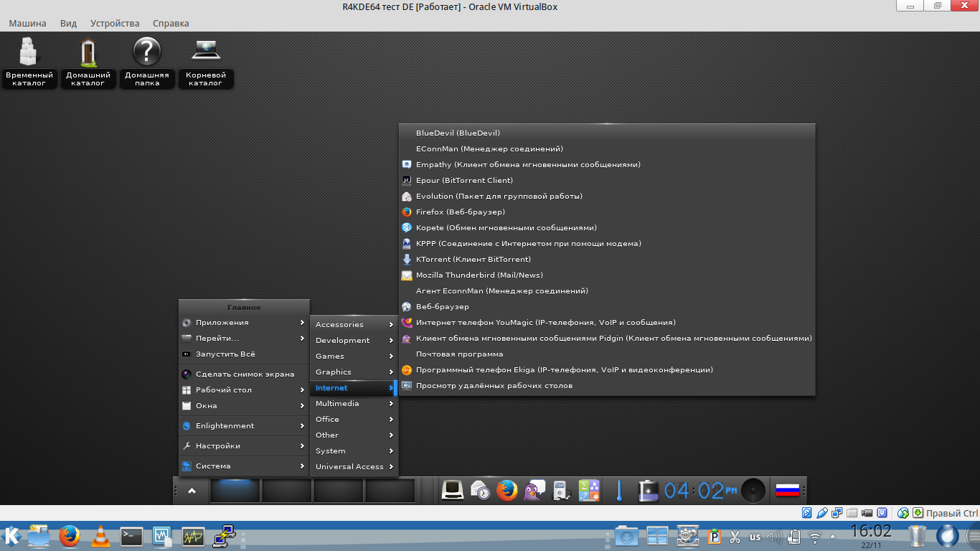Click the battery gadget on the shelf
This screenshot has height=551, width=980.
pyautogui.click(x=649, y=491)
